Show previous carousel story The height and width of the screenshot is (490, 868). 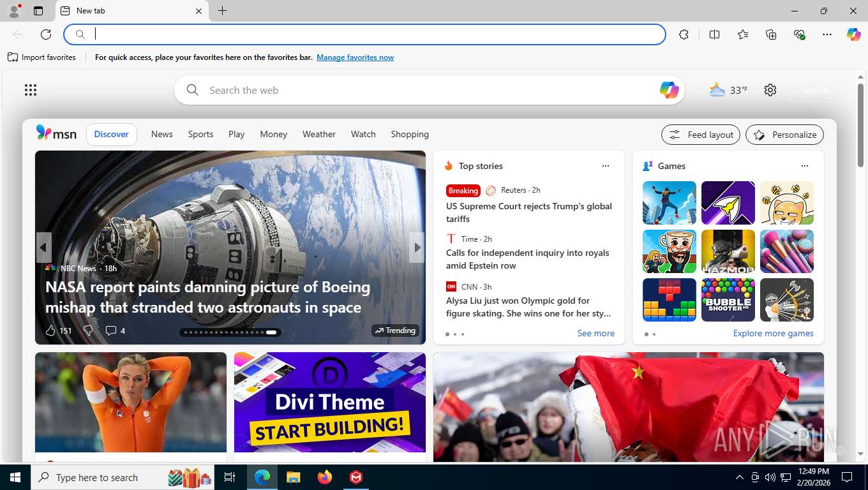pos(43,248)
